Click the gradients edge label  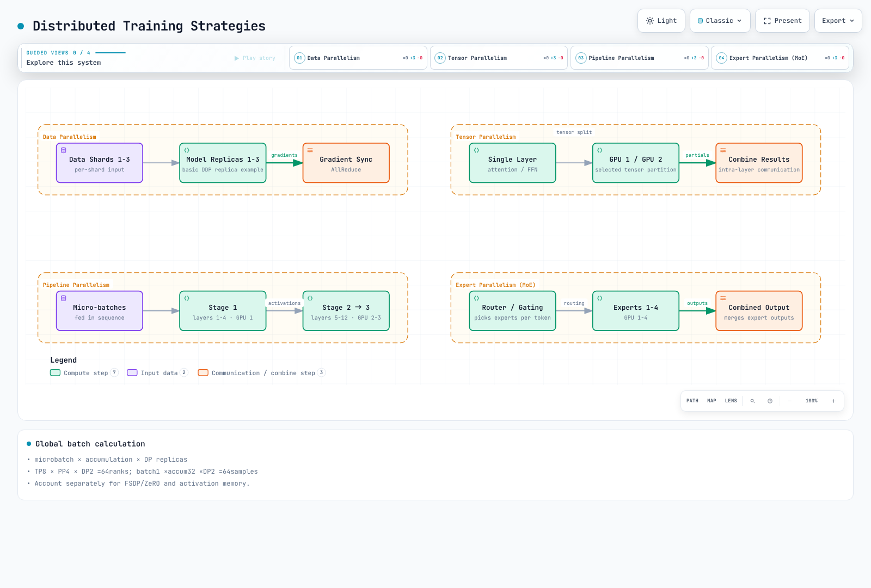coord(285,155)
